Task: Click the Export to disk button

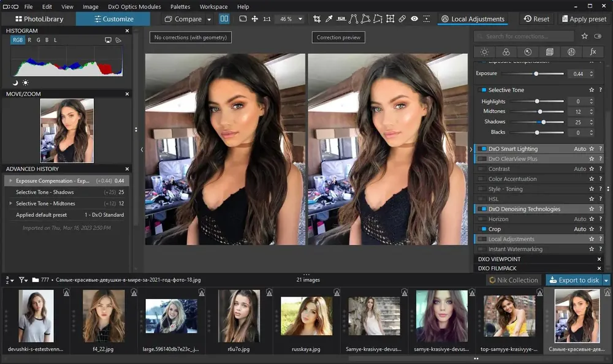Action: 574,280
